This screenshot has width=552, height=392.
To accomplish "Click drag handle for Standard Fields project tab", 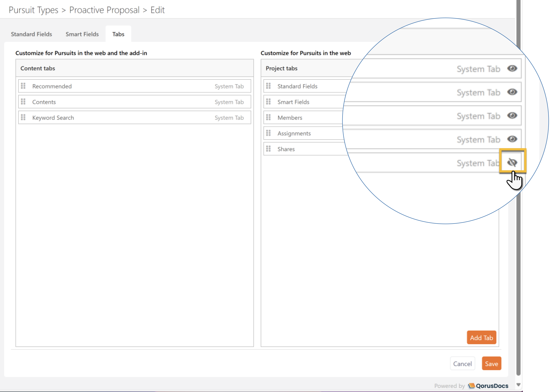I will click(x=268, y=86).
